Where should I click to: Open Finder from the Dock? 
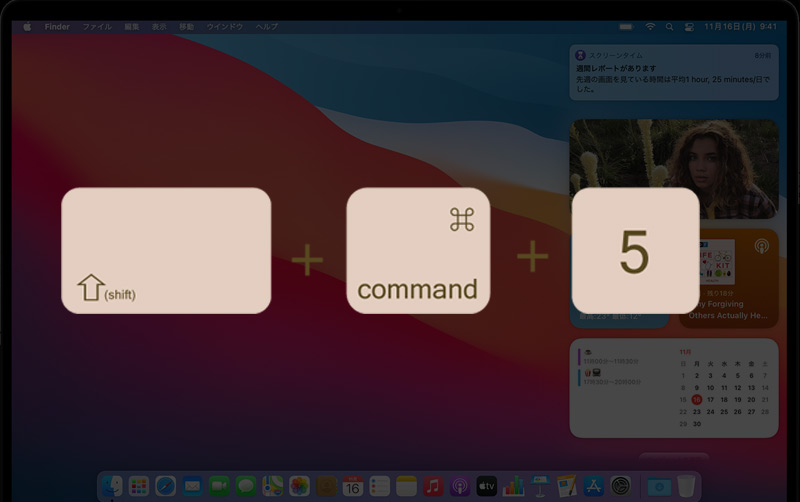112,486
